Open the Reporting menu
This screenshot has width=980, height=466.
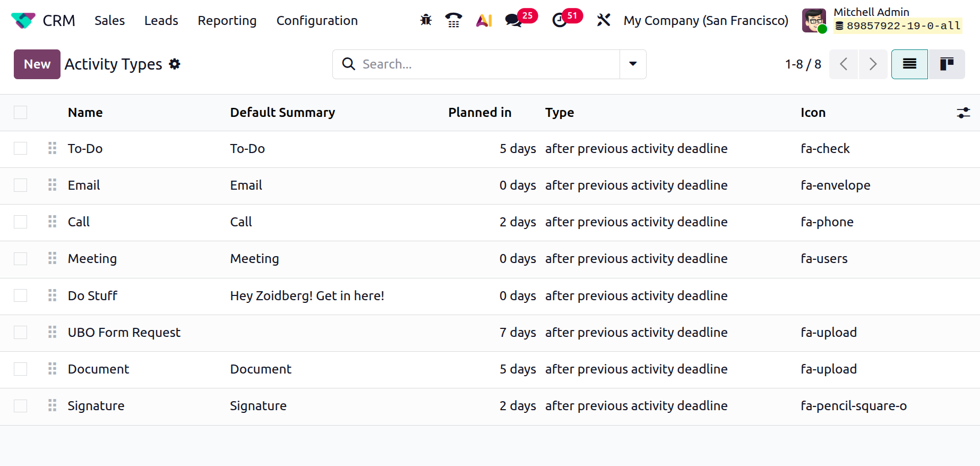click(227, 20)
